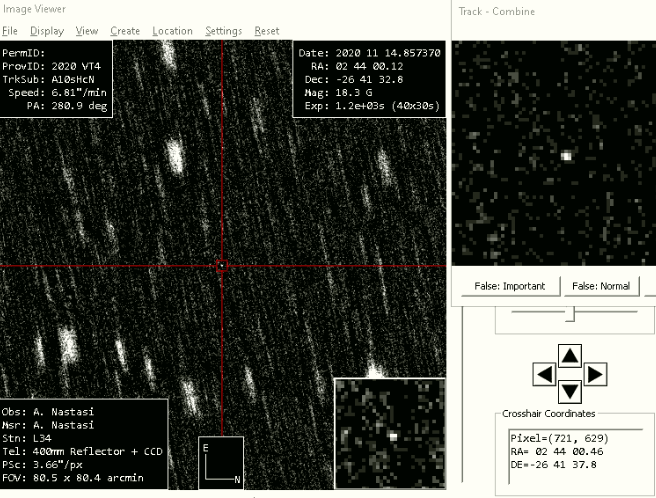Click the ProvID: 2020 VT4 label

51,66
